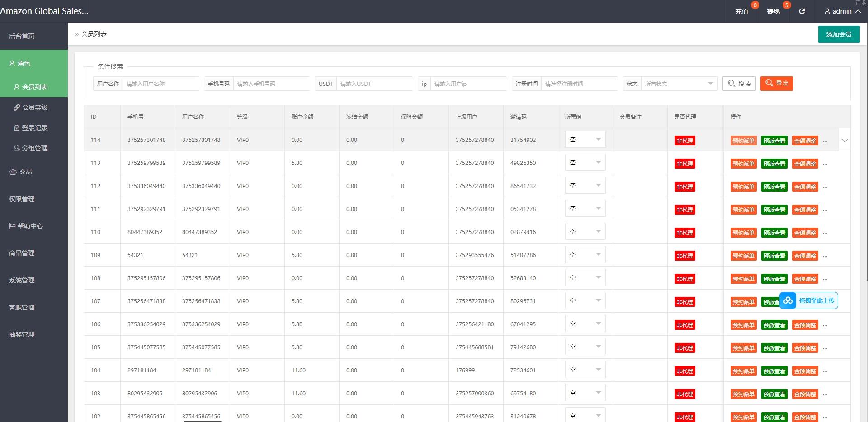Open the group dropdown for row 113

click(585, 163)
